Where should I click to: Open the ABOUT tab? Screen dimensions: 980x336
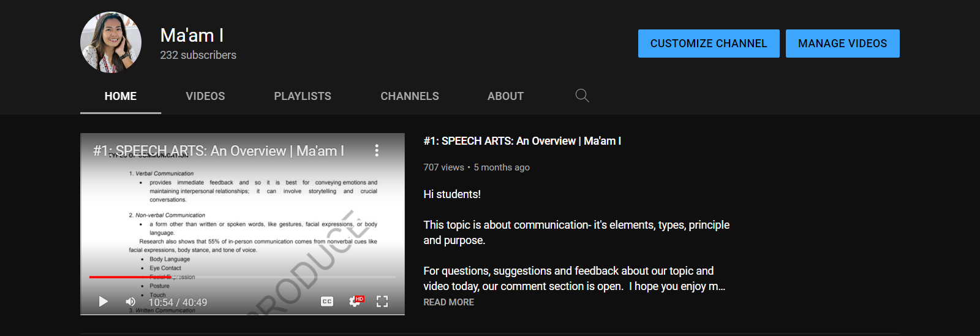click(505, 96)
